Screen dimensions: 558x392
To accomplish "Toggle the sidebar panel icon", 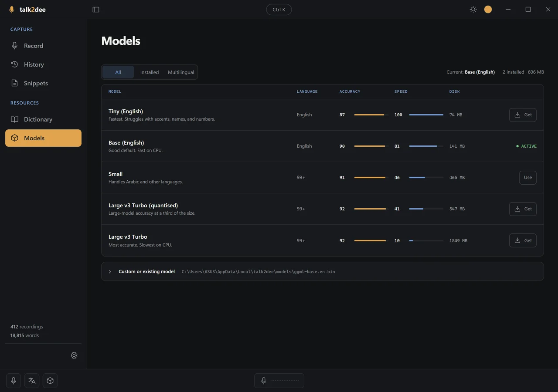I will pyautogui.click(x=96, y=10).
